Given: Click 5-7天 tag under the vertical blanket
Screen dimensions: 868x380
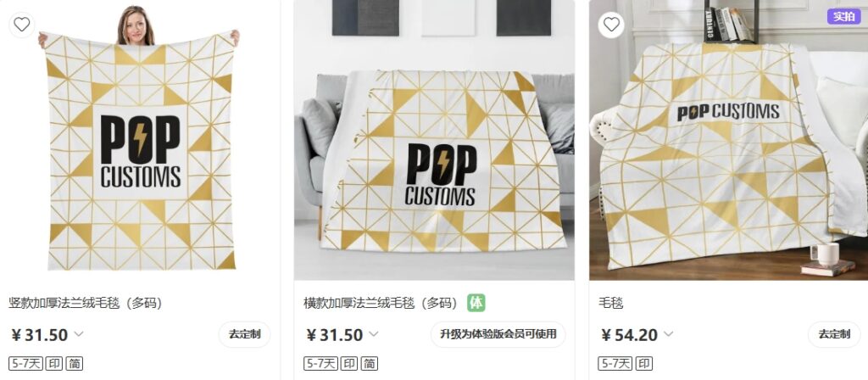Looking at the screenshot, I should [x=25, y=363].
